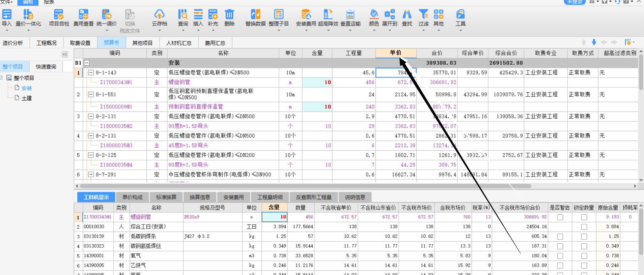Screen dimensions: 644x275
Task: Click the 展开到 expand-to icon
Action: pos(390,15)
